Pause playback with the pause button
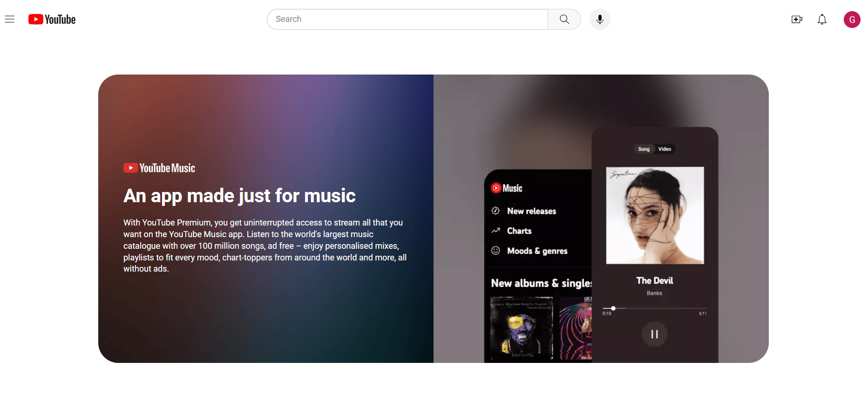This screenshot has width=868, height=396. [654, 334]
